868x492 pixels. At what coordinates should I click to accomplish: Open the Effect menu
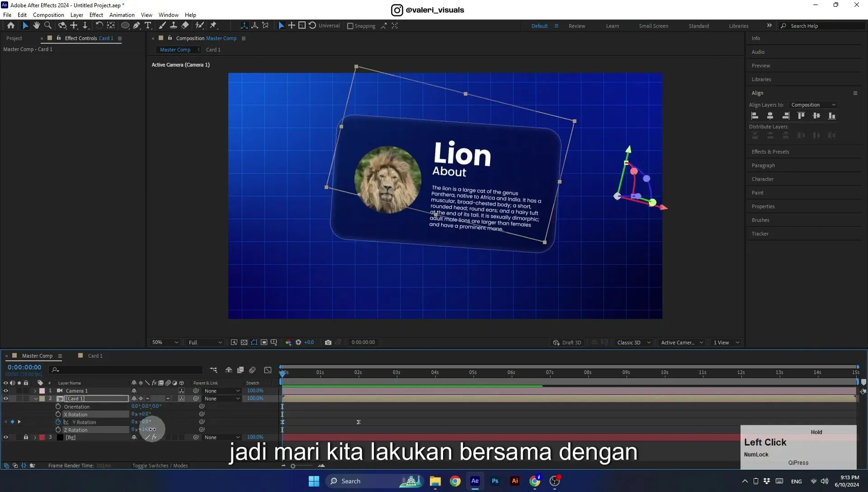(96, 15)
